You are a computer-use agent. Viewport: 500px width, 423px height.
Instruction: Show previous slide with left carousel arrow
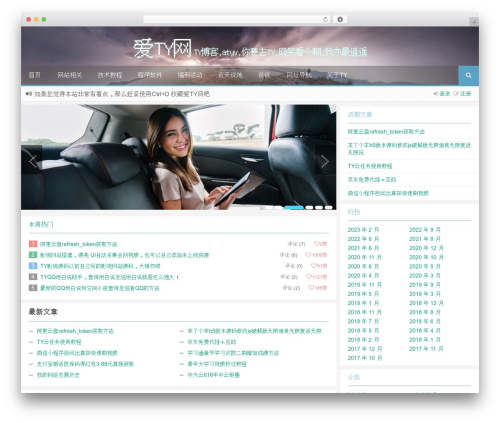[32, 161]
